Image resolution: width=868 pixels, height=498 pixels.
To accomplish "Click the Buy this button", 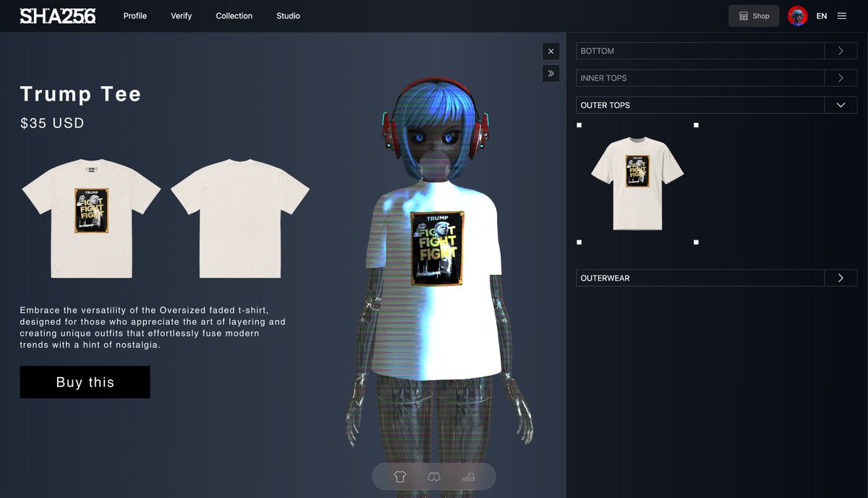I will pyautogui.click(x=85, y=382).
